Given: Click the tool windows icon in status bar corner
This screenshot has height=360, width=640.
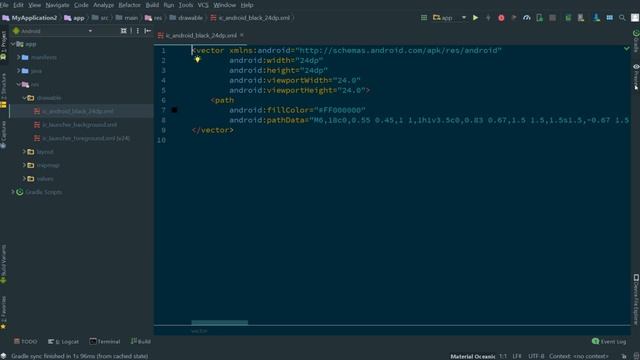Looking at the screenshot, I should point(3,356).
